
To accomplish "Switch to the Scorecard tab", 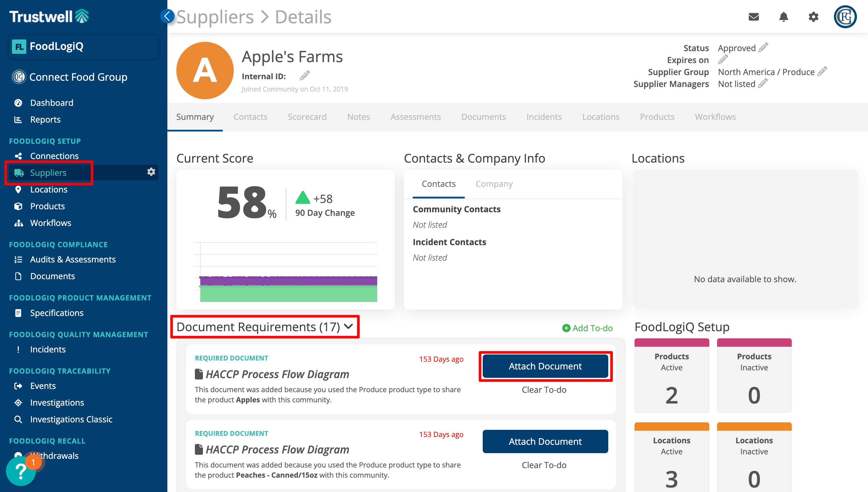I will (x=307, y=117).
